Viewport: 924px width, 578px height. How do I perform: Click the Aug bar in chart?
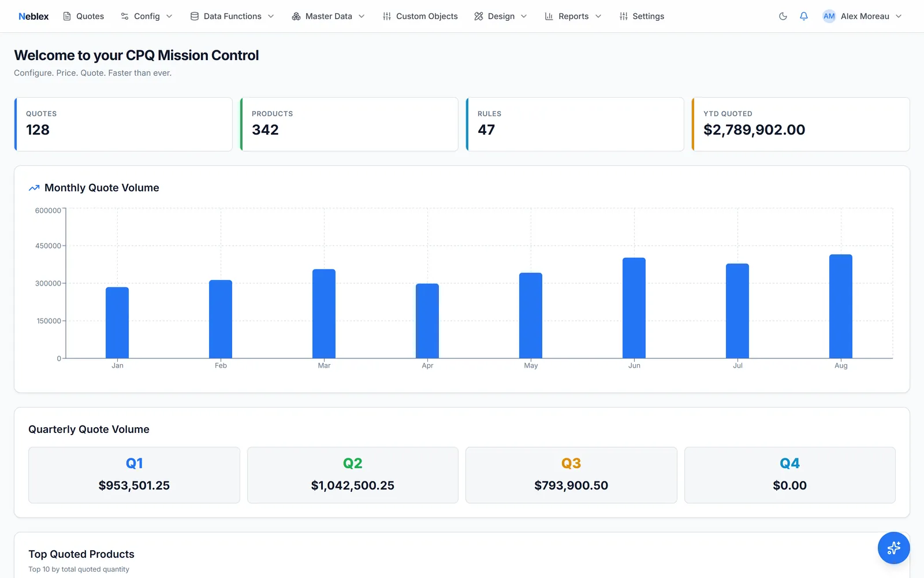point(841,306)
